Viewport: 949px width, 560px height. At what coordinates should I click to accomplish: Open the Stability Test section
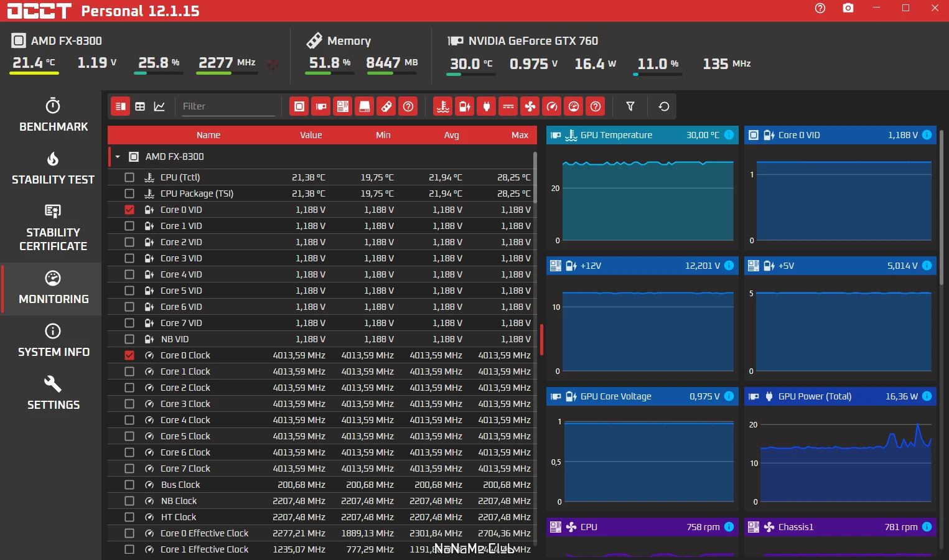[53, 168]
